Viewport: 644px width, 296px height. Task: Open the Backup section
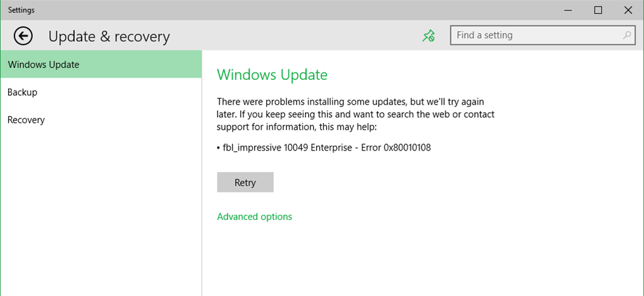point(101,92)
